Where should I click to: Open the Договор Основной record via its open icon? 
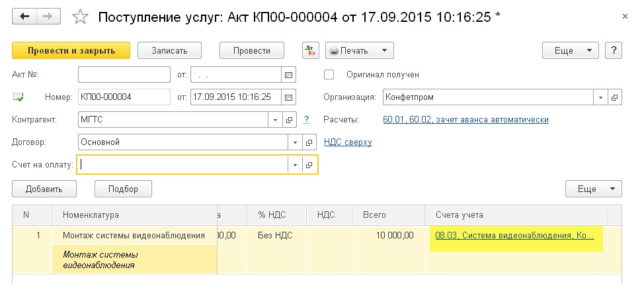(309, 142)
